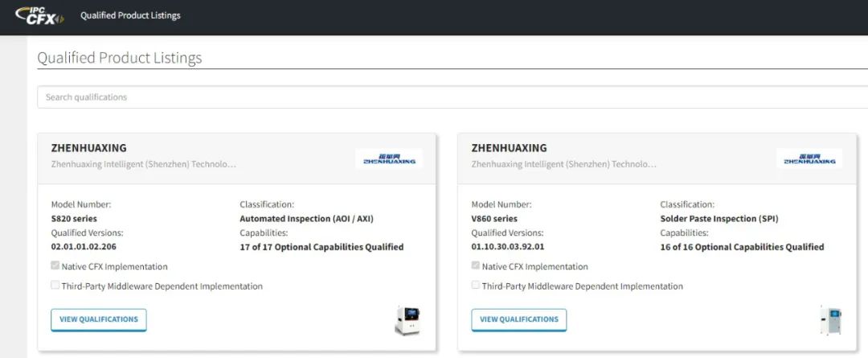Click Zhenhuaxing logo on V860 series card
The height and width of the screenshot is (358, 868).
[809, 158]
